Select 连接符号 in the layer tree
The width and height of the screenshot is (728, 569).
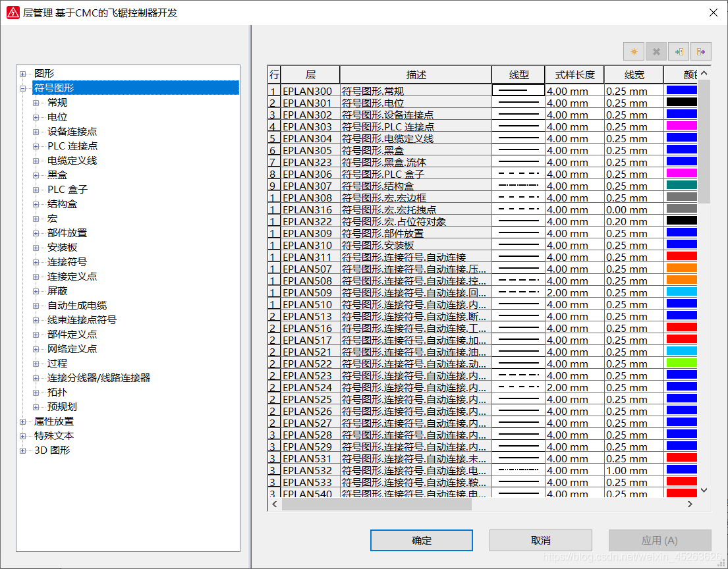(67, 262)
